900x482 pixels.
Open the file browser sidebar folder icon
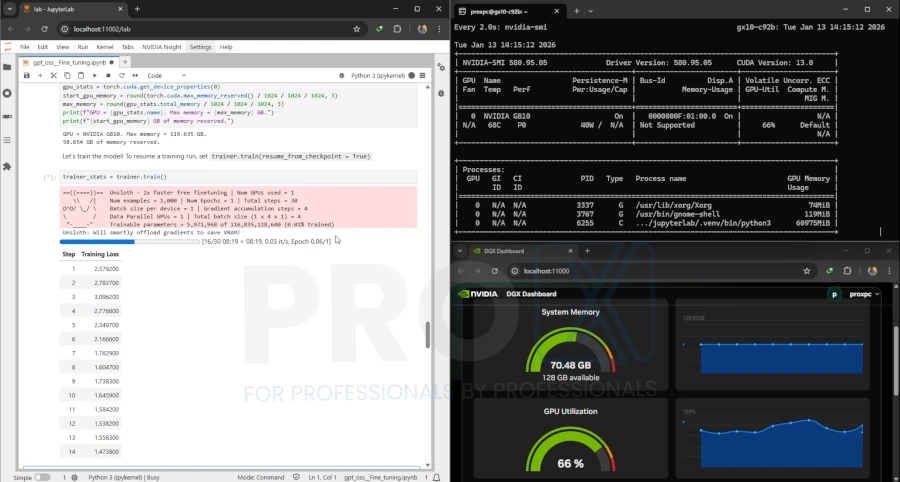7,68
